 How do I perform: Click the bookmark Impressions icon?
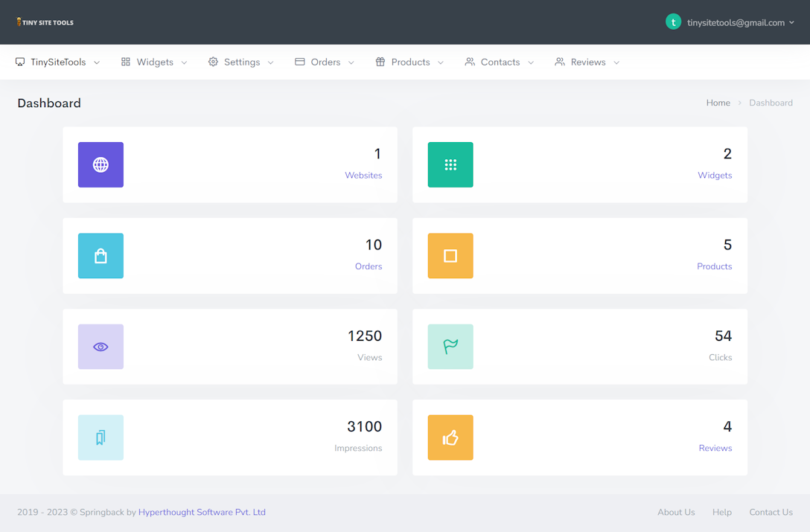coord(101,438)
